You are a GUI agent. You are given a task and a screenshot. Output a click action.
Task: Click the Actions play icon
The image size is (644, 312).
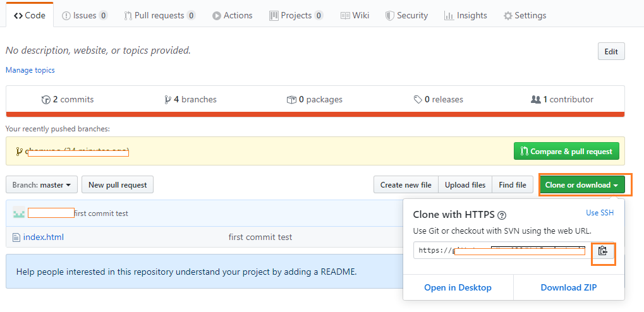pos(216,16)
